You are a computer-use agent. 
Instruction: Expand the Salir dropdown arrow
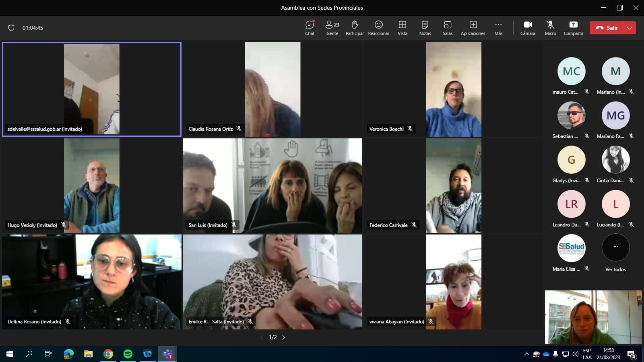(630, 28)
